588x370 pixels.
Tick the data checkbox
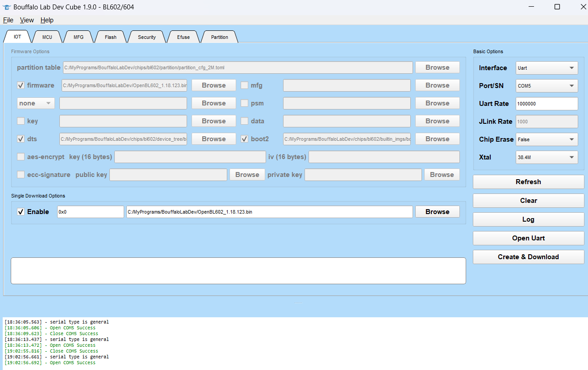click(245, 121)
